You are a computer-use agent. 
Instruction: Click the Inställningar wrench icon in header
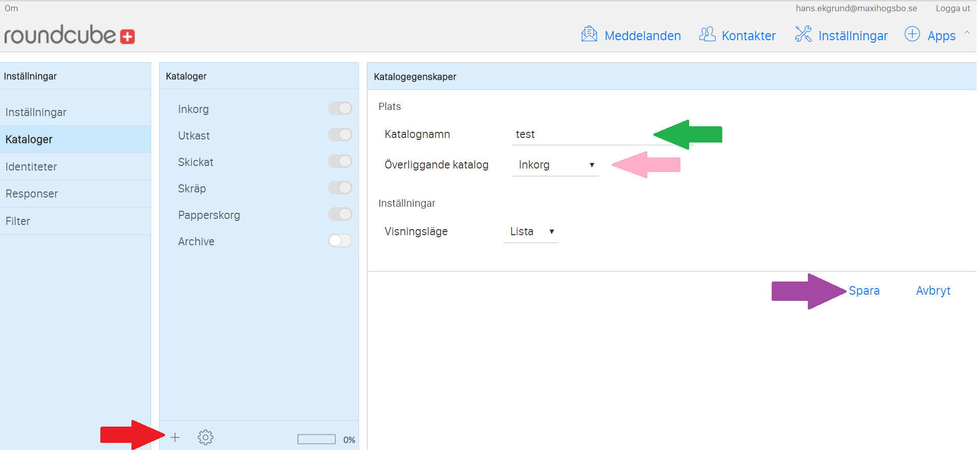pyautogui.click(x=803, y=34)
